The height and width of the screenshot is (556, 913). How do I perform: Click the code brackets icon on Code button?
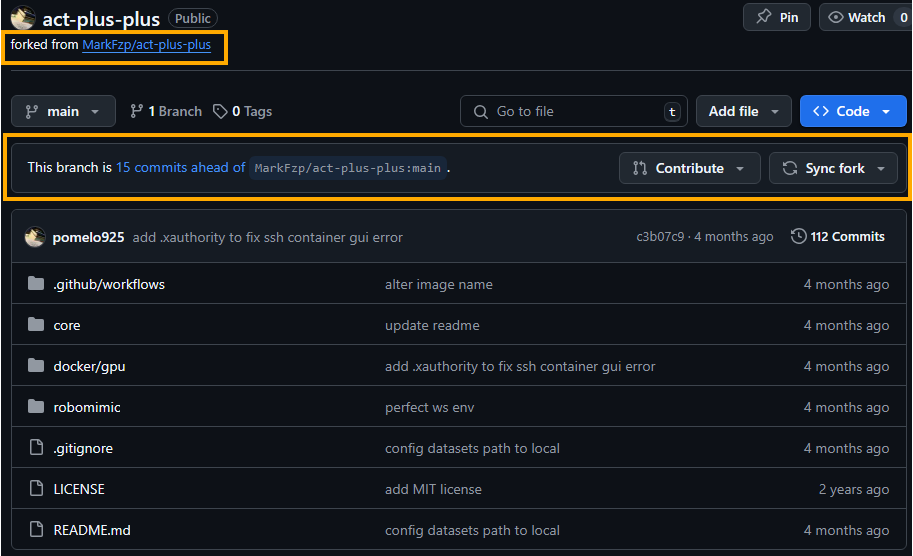tap(820, 111)
